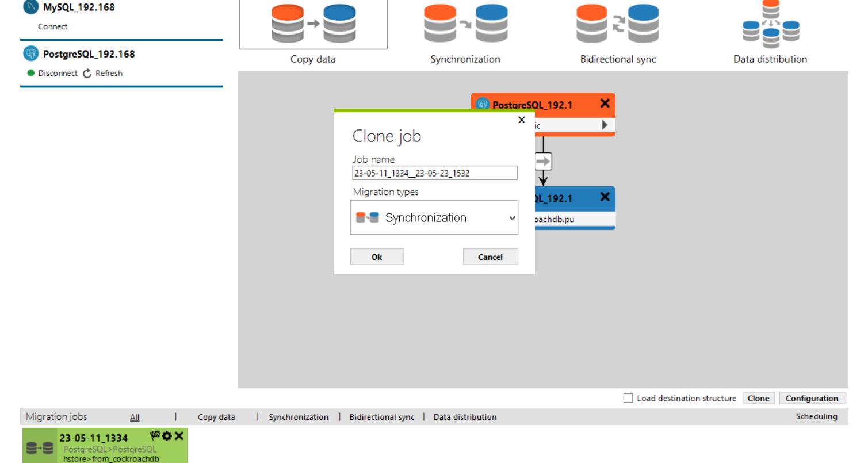This screenshot has width=868, height=463.
Task: Enable Load destination structure checkbox
Action: point(628,398)
